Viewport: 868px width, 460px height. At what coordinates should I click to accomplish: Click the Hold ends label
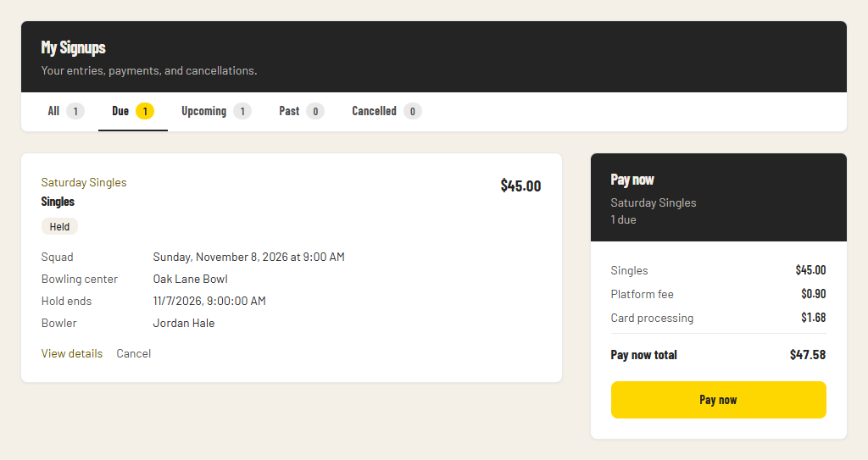(x=66, y=301)
